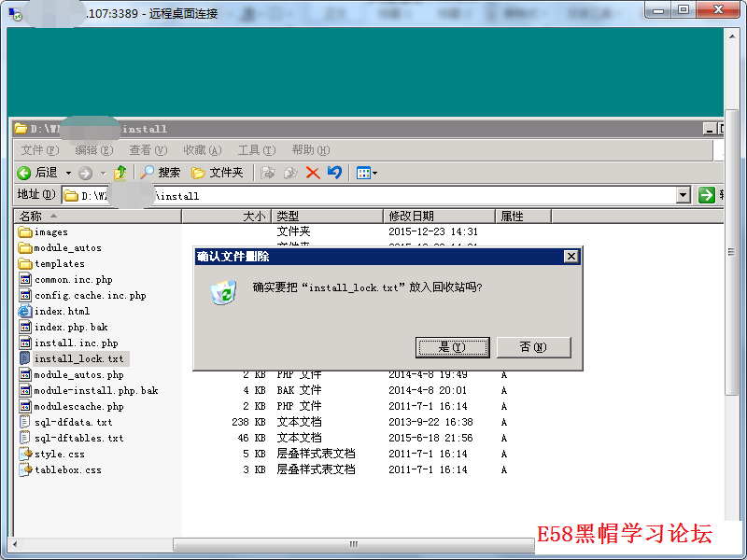The image size is (747, 560).
Task: Select the style.css file
Action: [59, 454]
